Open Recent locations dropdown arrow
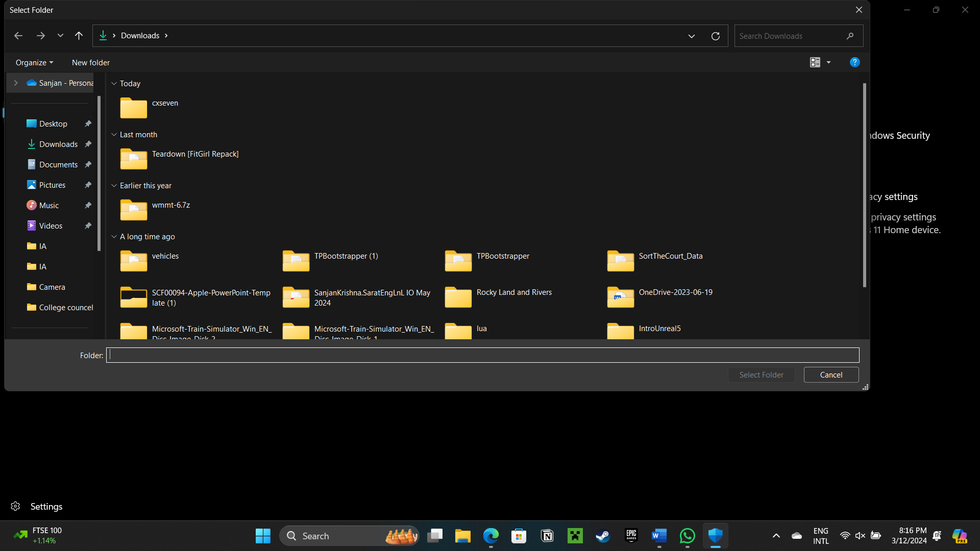980x551 pixels. [x=60, y=36]
